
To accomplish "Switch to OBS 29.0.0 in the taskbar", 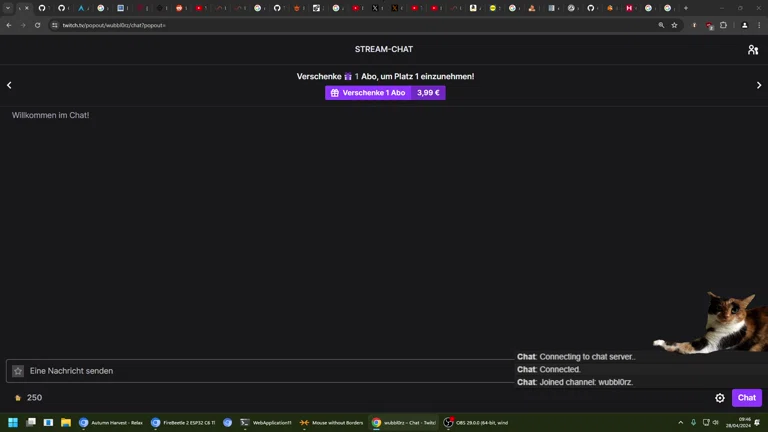I will (x=475, y=423).
